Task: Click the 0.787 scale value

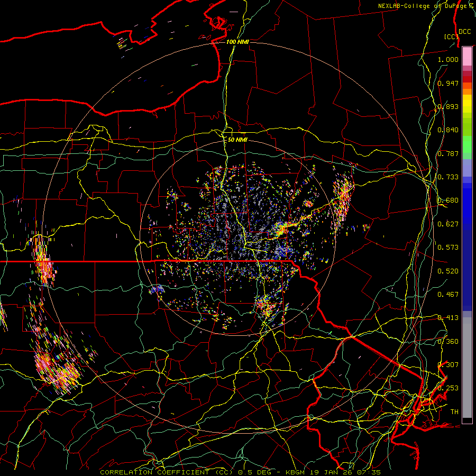Action: coord(448,153)
